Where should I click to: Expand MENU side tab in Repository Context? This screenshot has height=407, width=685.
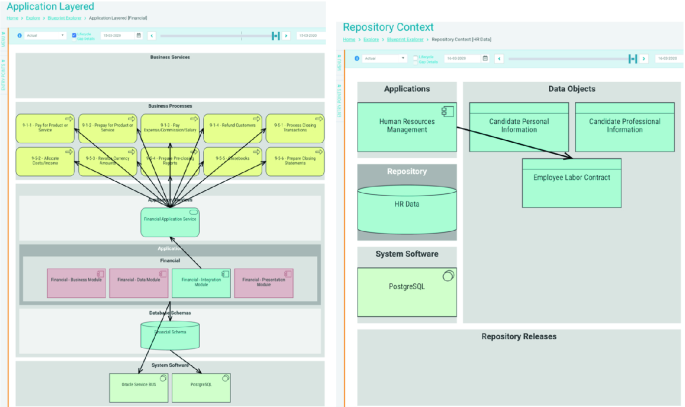click(339, 62)
